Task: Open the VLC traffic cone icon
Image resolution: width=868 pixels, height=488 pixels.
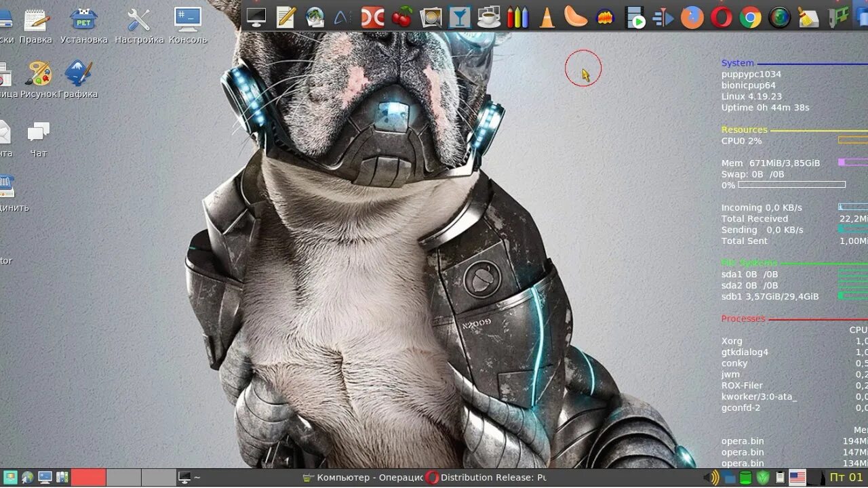Action: 547,17
